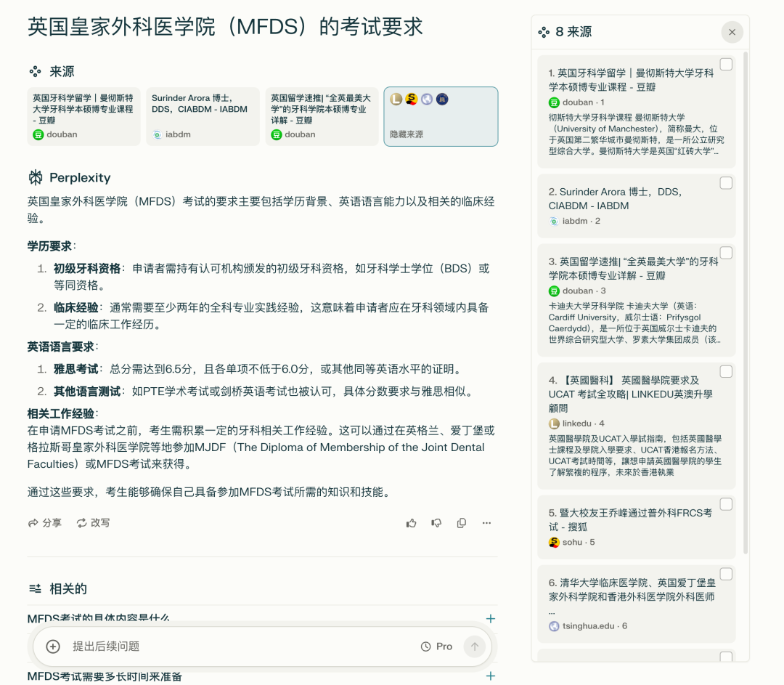This screenshot has width=784, height=685.
Task: Click the 相关的 related section icon
Action: pos(35,589)
